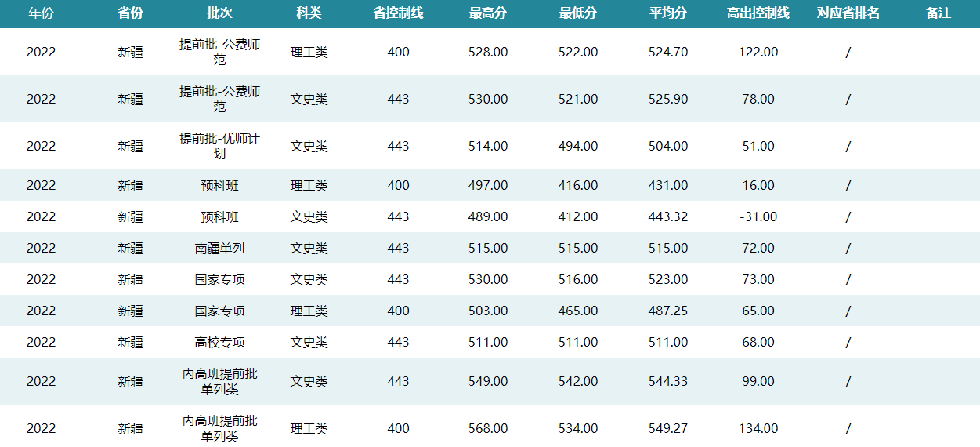Select the 省控制线 column header

(x=398, y=13)
